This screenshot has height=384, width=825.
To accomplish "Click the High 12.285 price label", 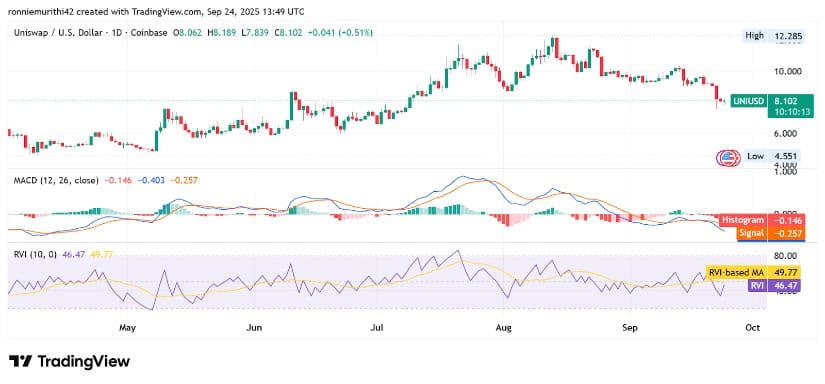I will pyautogui.click(x=773, y=36).
